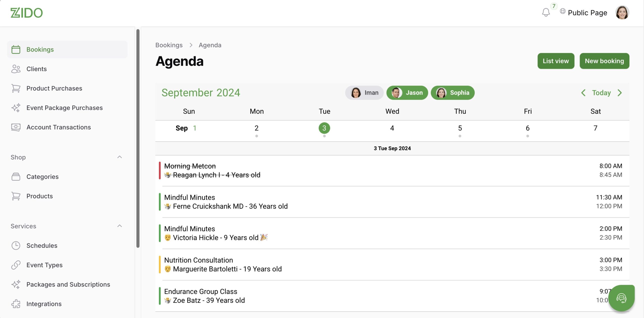Screen dimensions: 644x318
Task: Toggle the Iman staff filter
Action: point(364,93)
